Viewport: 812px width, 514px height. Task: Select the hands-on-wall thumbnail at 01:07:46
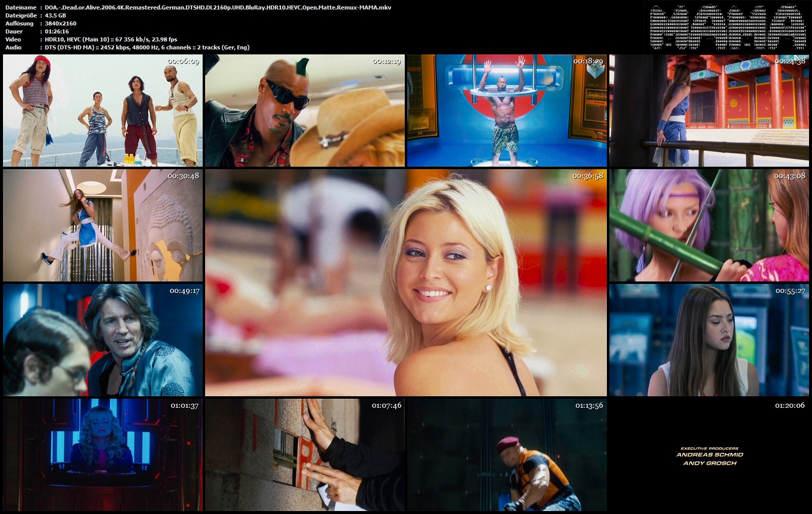coord(304,454)
